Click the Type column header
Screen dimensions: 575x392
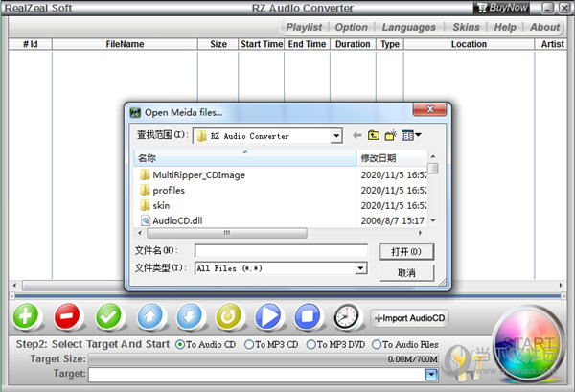click(x=390, y=44)
